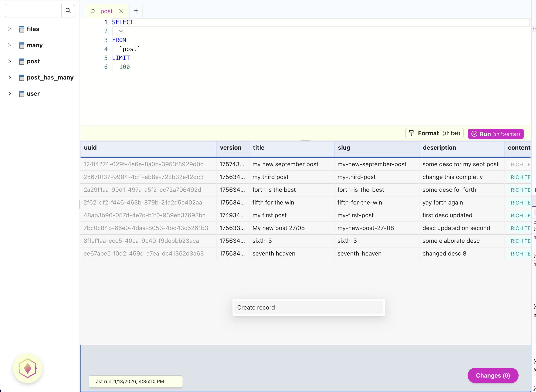Click the post_has_many table icon

[22, 78]
